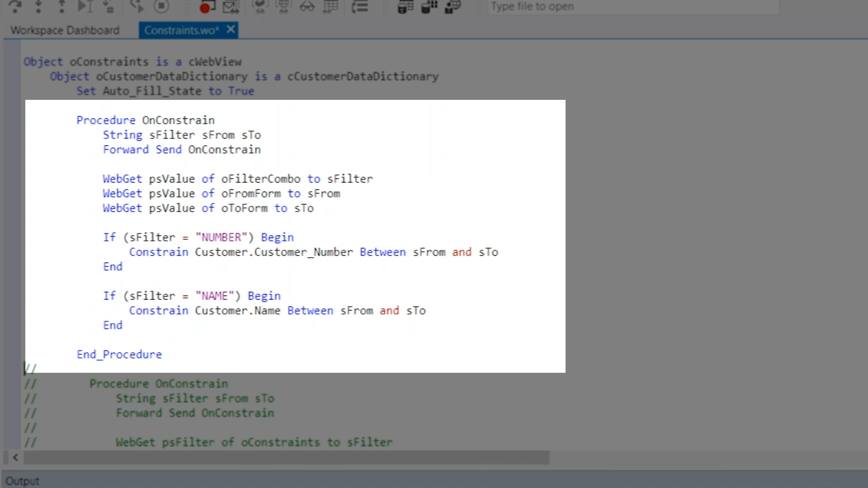Open the call stack list icon
Image resolution: width=868 pixels, height=488 pixels.
pyautogui.click(x=360, y=6)
